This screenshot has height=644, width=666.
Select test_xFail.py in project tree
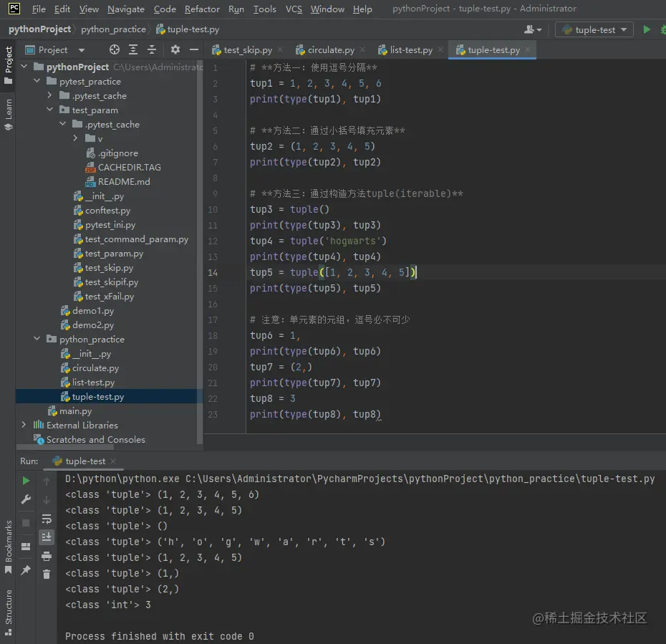[x=109, y=296]
